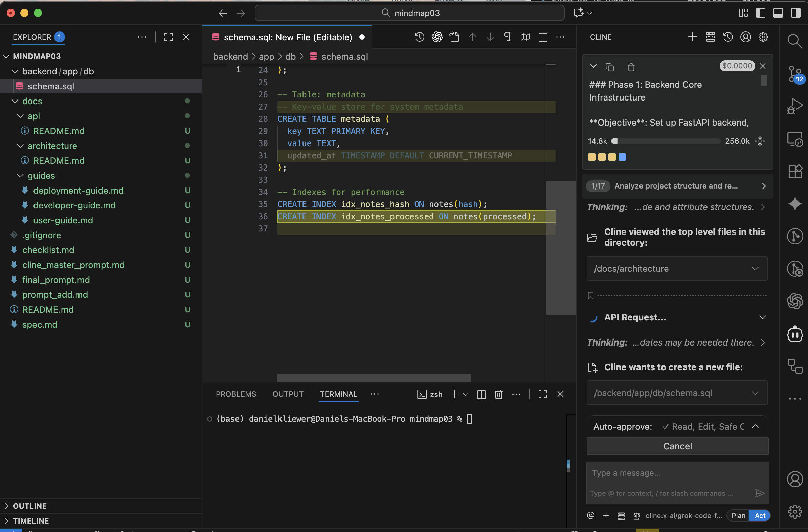Switch Cline to Plan mode

click(738, 516)
